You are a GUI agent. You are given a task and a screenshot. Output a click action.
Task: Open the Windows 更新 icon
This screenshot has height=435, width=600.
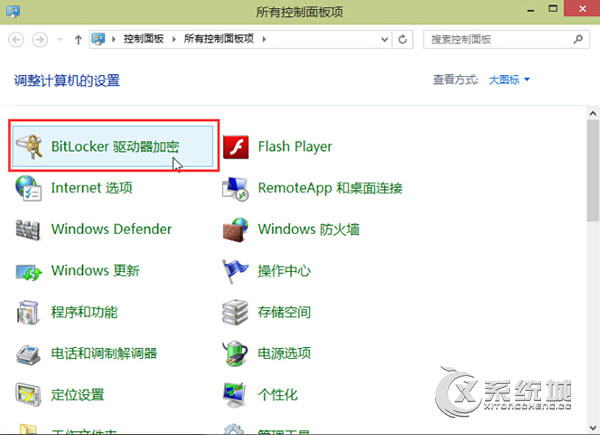[29, 272]
